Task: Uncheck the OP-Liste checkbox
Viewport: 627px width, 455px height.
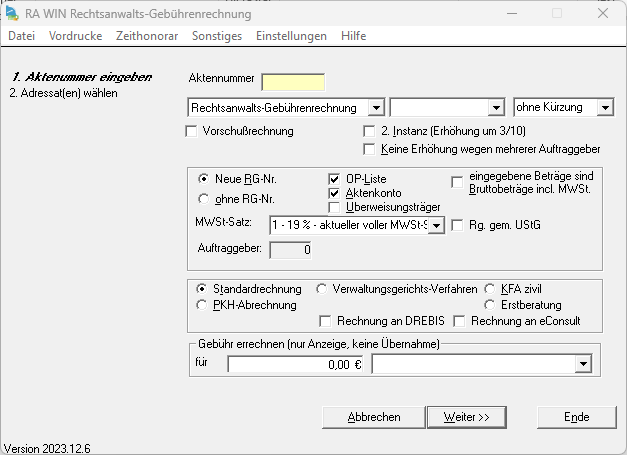Action: (x=334, y=179)
